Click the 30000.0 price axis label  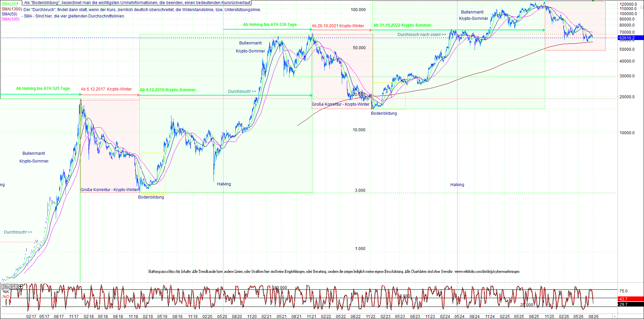point(627,76)
